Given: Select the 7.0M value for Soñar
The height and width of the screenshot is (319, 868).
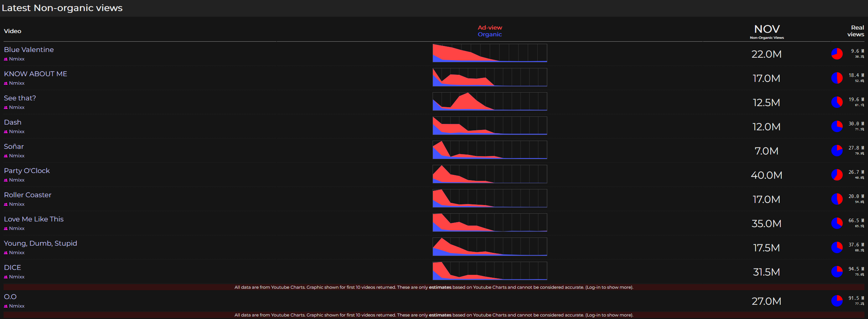Looking at the screenshot, I should pyautogui.click(x=766, y=151).
